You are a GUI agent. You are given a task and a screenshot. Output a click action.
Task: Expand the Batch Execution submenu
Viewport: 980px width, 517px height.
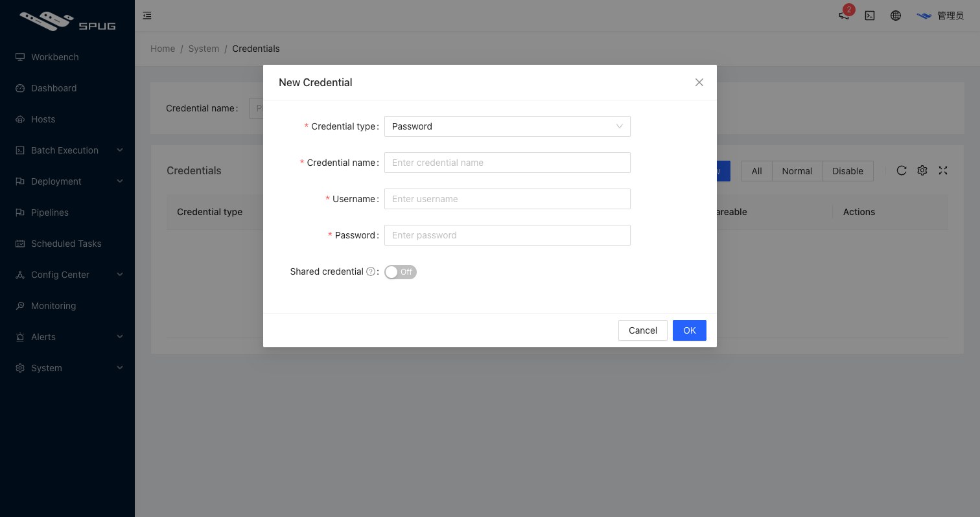pyautogui.click(x=120, y=150)
